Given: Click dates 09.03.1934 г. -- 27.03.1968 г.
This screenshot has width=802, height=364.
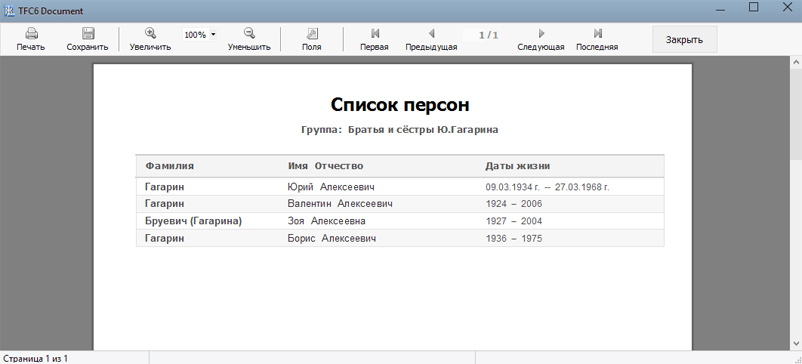Looking at the screenshot, I should (547, 187).
